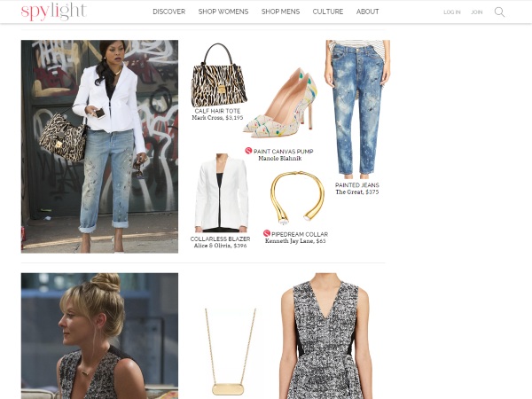Click red badge beside Paint Canvas Pump

(x=248, y=151)
